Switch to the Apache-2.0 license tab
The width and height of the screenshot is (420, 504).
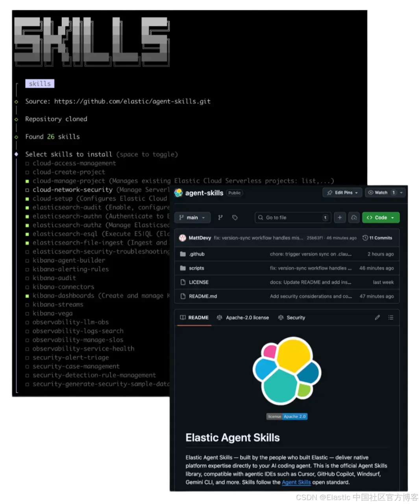click(243, 317)
